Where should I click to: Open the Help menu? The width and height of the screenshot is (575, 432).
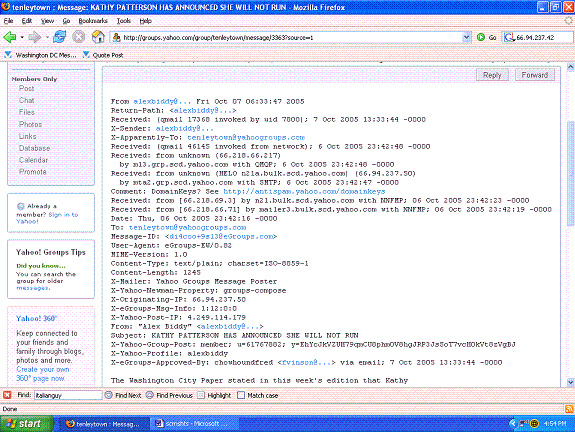point(146,21)
